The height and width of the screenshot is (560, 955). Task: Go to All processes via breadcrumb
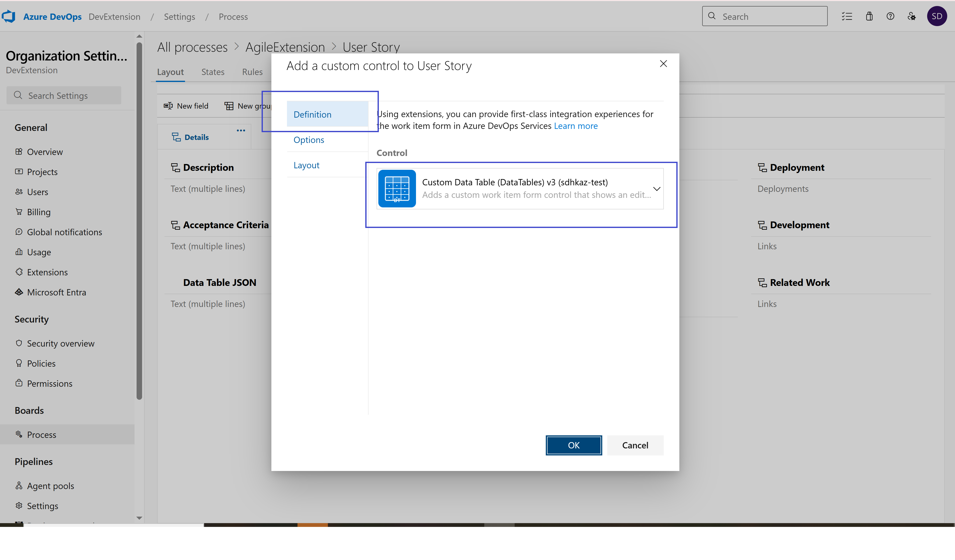click(x=192, y=47)
